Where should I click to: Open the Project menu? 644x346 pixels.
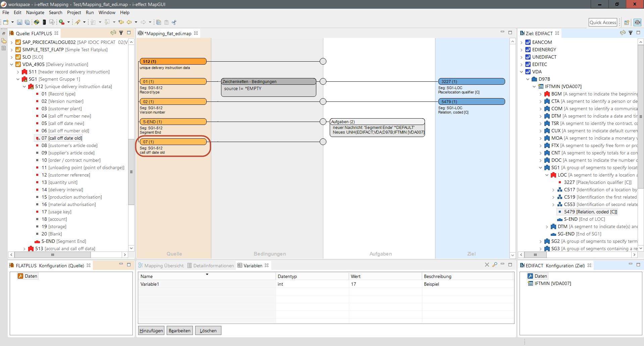tap(74, 12)
